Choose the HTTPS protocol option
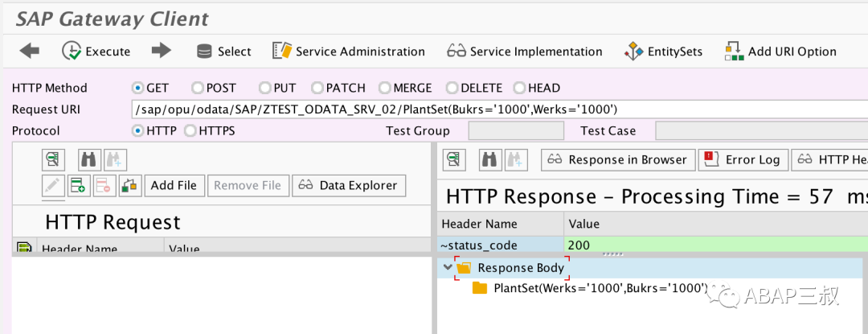This screenshot has height=334, width=868. (190, 130)
